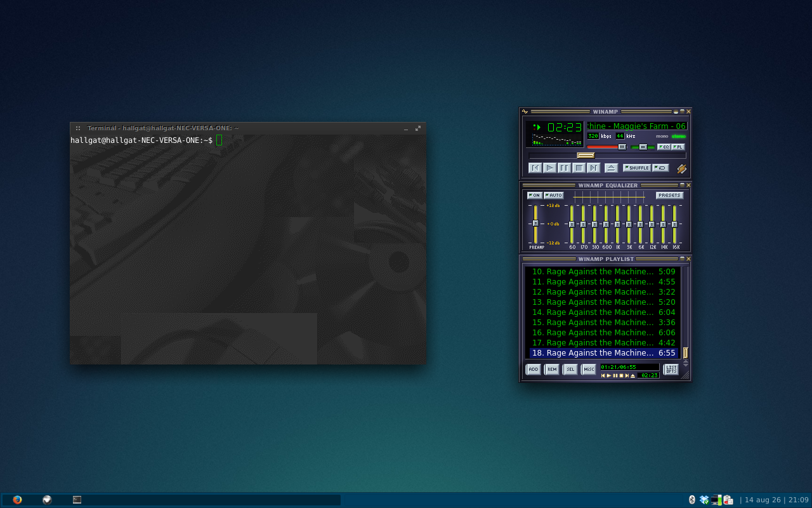Click the terminal launcher in panel
This screenshot has height=508, width=812.
(77, 500)
